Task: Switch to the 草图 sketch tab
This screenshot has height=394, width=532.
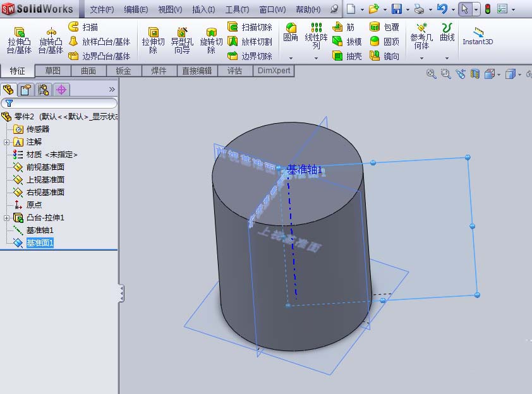Action: [x=53, y=71]
